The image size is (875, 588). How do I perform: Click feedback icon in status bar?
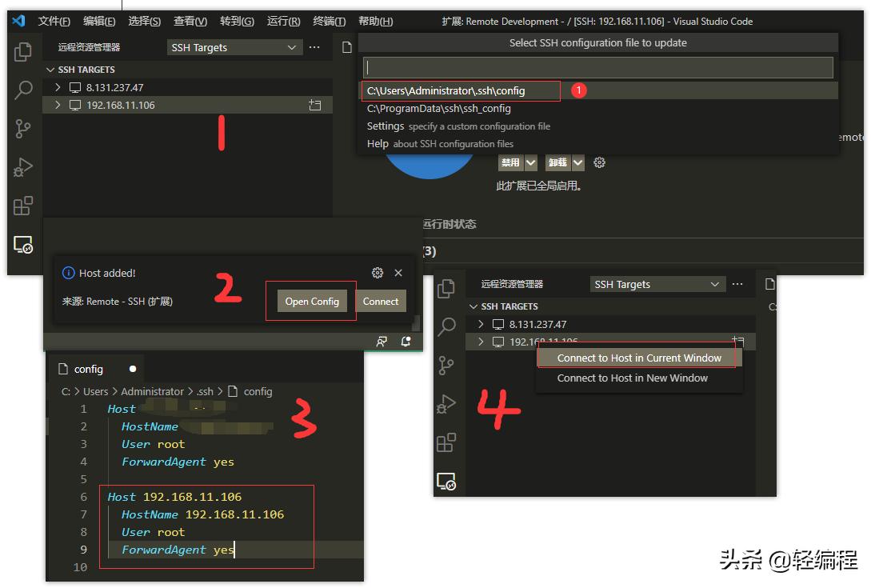[x=382, y=341]
